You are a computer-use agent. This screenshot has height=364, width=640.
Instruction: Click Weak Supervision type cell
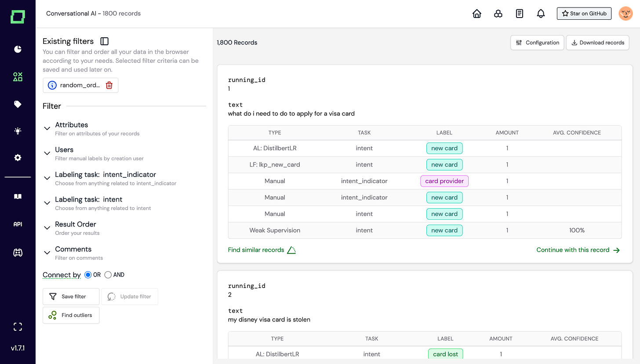click(x=275, y=230)
